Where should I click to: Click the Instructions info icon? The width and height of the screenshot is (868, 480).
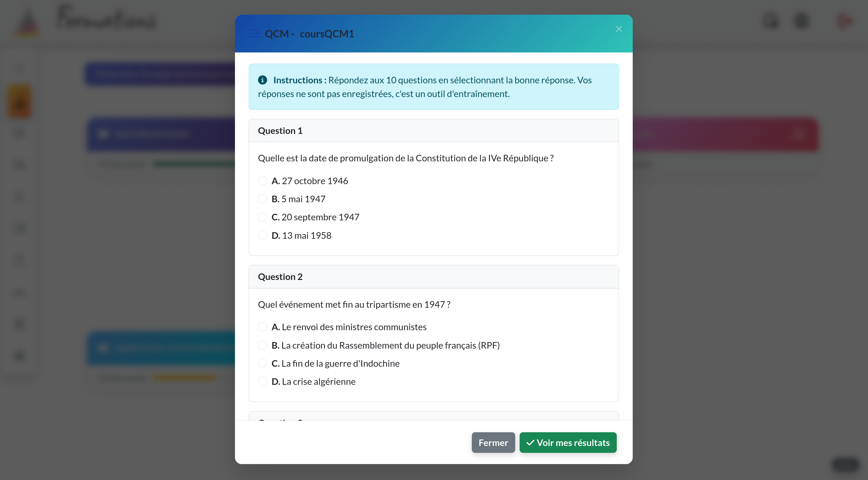[x=262, y=80]
